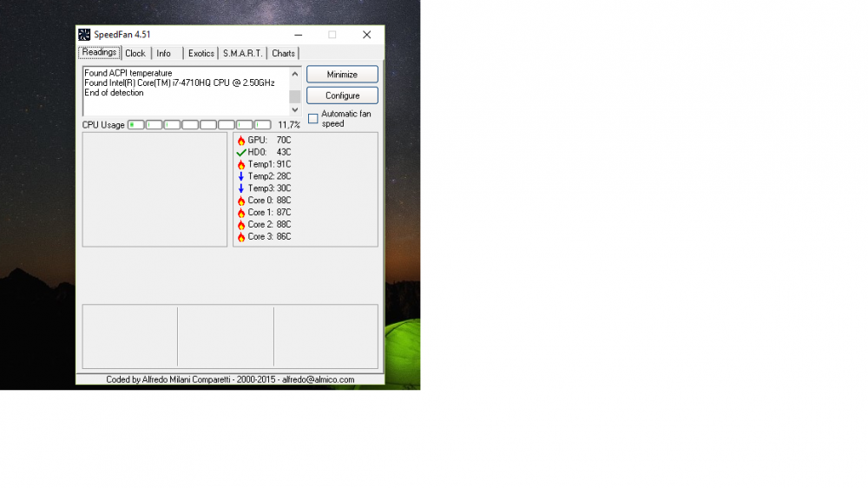The height and width of the screenshot is (488, 868).
Task: Click the GPU 70C temperature reading
Action: (269, 141)
